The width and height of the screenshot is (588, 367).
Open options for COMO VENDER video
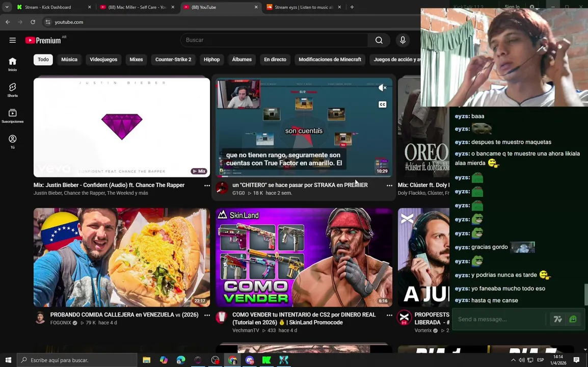pyautogui.click(x=389, y=315)
